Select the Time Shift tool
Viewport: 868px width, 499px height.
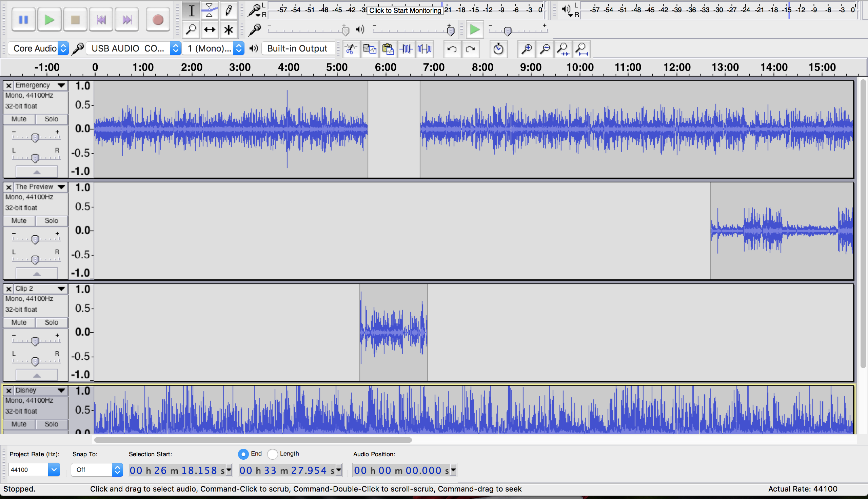pos(210,30)
